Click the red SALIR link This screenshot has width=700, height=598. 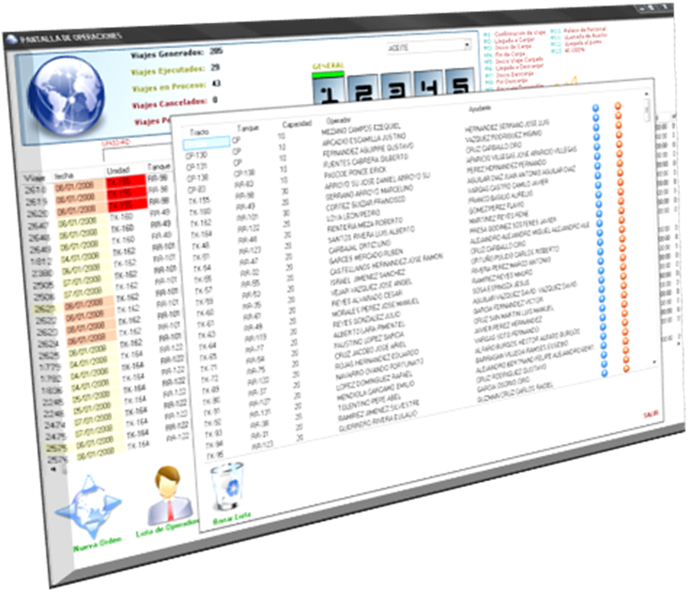click(651, 414)
